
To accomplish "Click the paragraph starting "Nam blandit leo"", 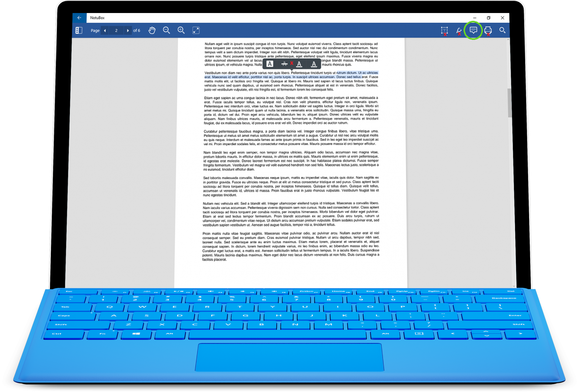I will click(291, 161).
